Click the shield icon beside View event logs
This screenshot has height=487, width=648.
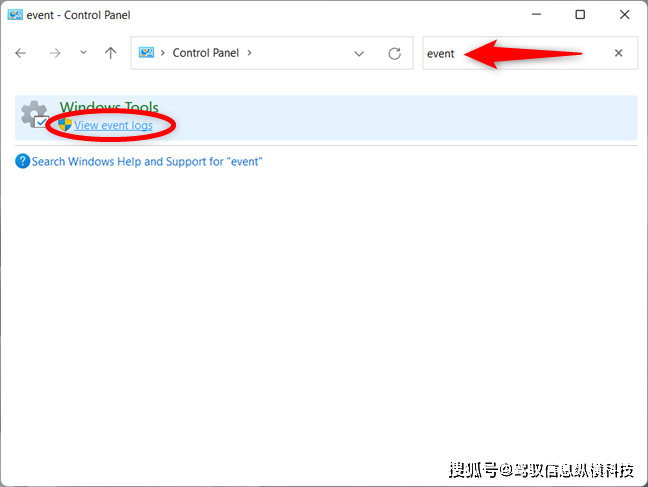point(65,124)
